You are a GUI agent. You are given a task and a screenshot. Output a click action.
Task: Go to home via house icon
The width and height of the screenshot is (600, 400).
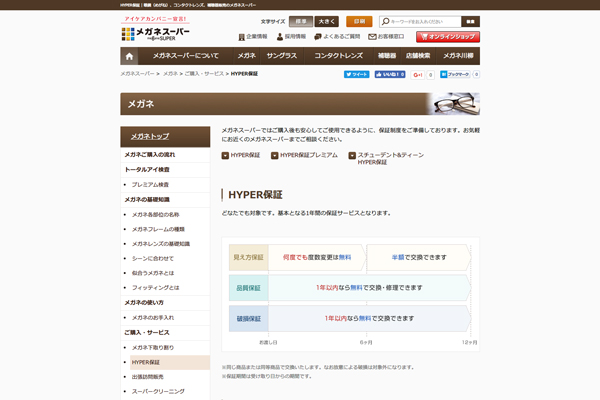[129, 56]
